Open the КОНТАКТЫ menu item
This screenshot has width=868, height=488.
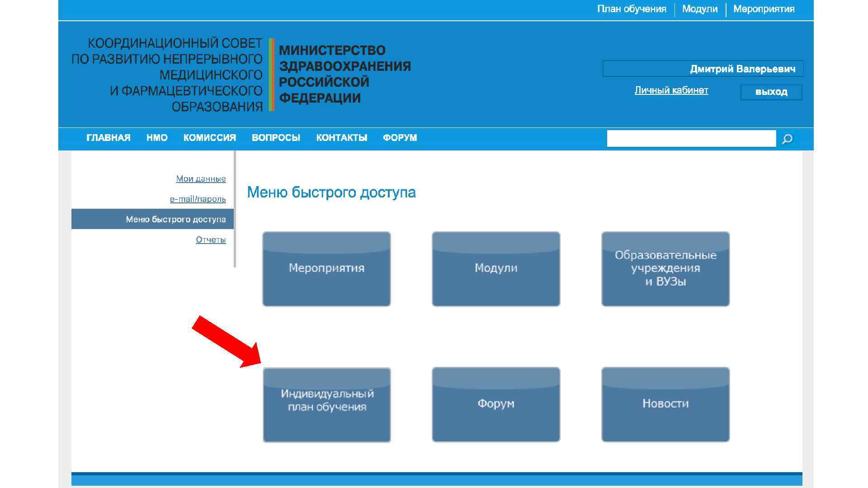tap(341, 138)
